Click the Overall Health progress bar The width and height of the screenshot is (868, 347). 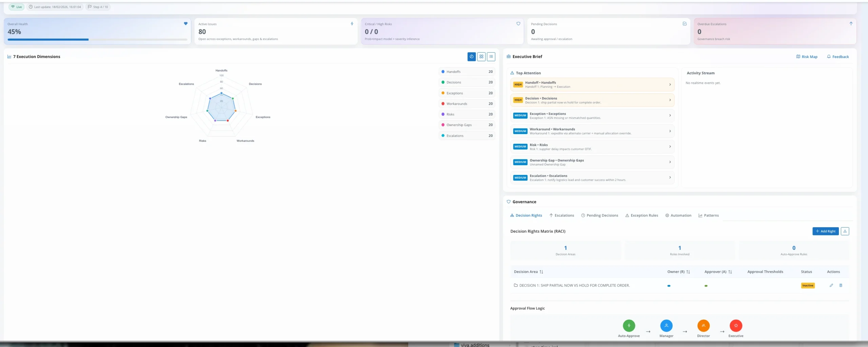[97, 40]
